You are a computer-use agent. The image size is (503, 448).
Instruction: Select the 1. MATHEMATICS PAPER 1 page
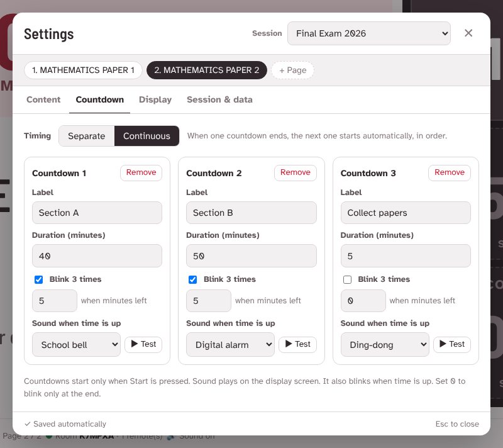click(x=83, y=70)
